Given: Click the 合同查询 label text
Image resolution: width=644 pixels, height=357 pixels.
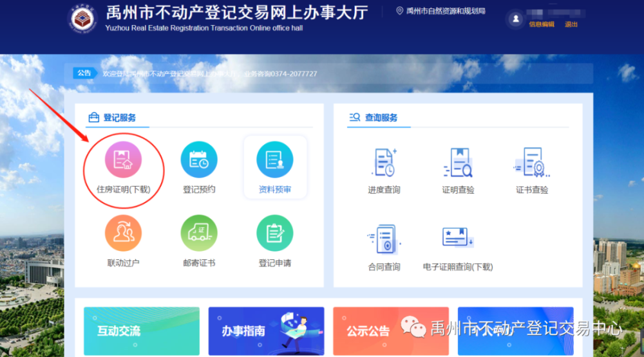Looking at the screenshot, I should [x=384, y=267].
